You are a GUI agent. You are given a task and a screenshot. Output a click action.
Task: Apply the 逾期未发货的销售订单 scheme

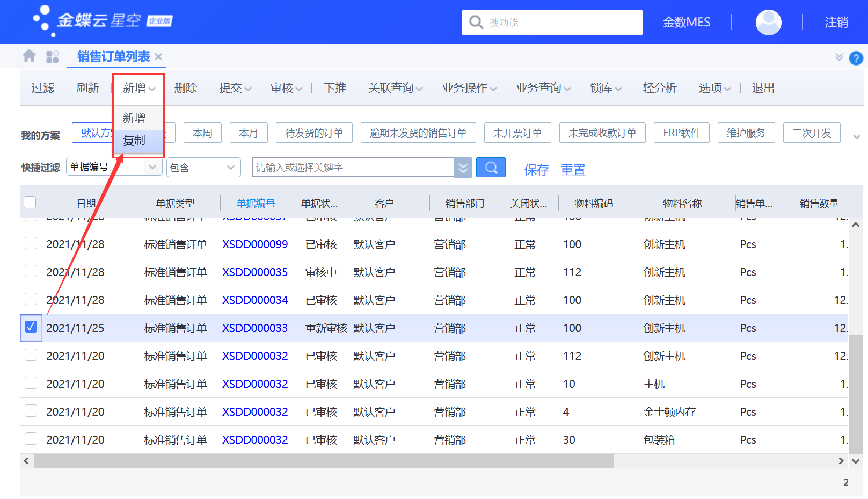pos(418,133)
